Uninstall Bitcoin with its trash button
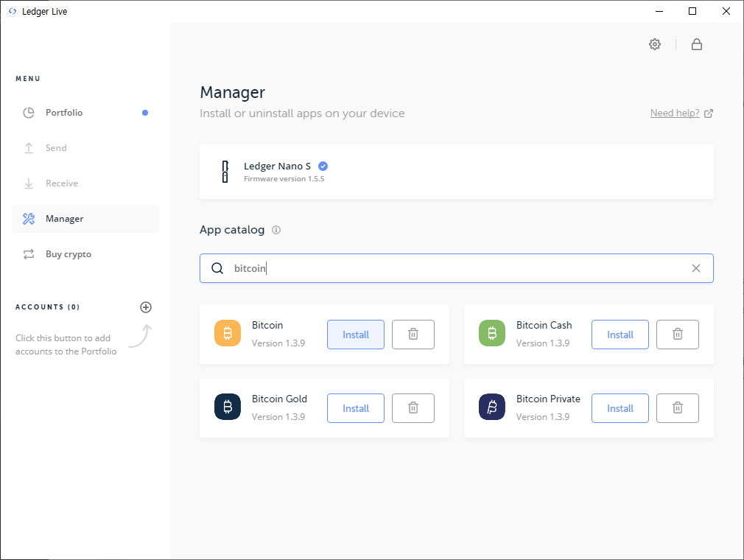This screenshot has width=744, height=560. [x=413, y=335]
